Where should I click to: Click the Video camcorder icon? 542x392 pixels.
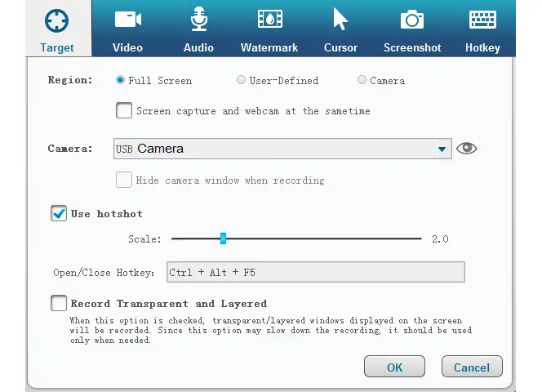[128, 20]
